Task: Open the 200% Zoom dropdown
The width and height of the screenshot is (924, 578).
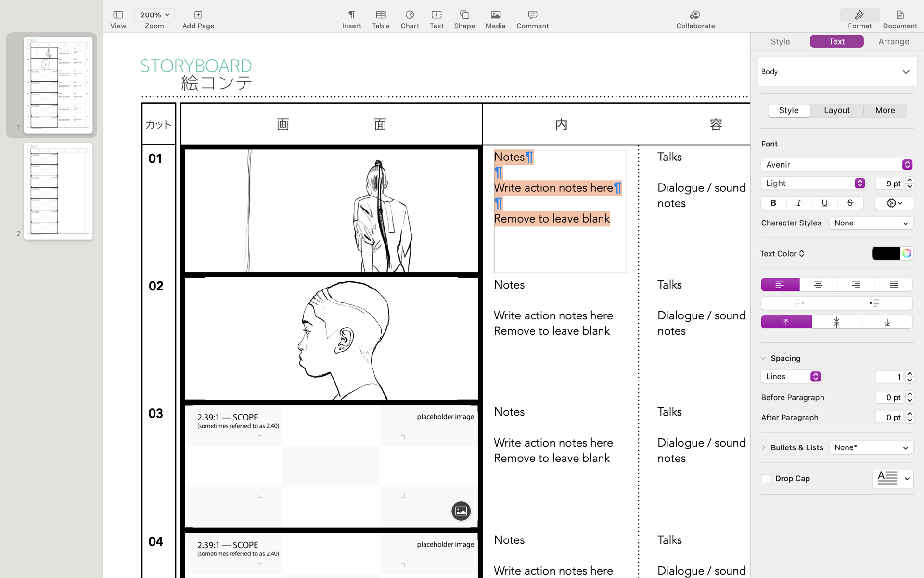Action: 154,15
